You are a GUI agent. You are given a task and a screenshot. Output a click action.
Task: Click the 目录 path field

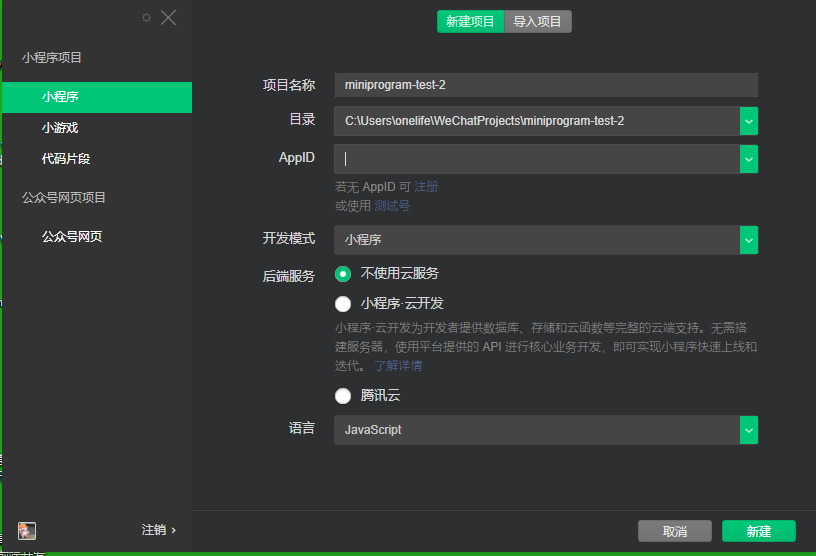pyautogui.click(x=537, y=121)
